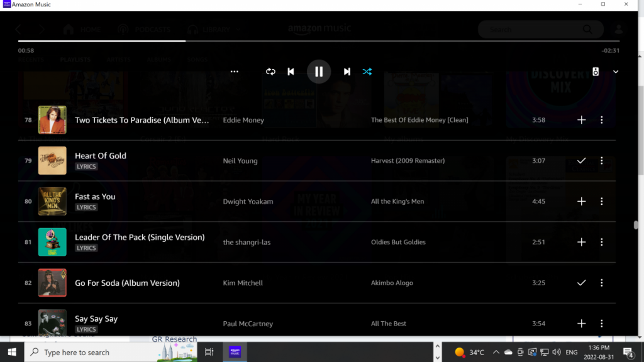Open album Akimbo Alogo

[392, 283]
